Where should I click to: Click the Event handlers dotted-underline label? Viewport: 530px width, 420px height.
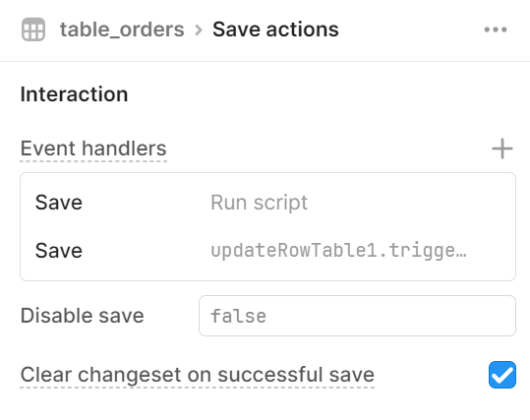[93, 149]
